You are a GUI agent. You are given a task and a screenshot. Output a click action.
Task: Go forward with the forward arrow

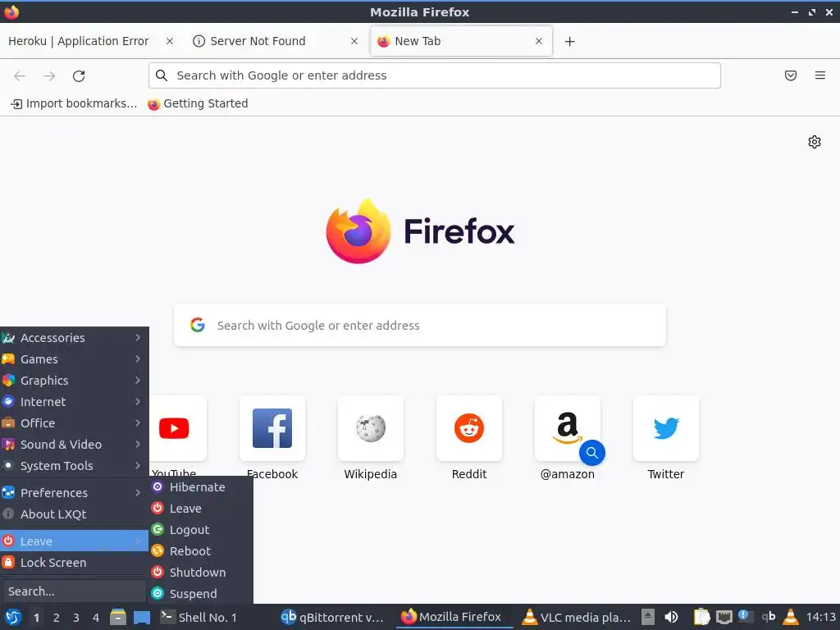pos(49,76)
